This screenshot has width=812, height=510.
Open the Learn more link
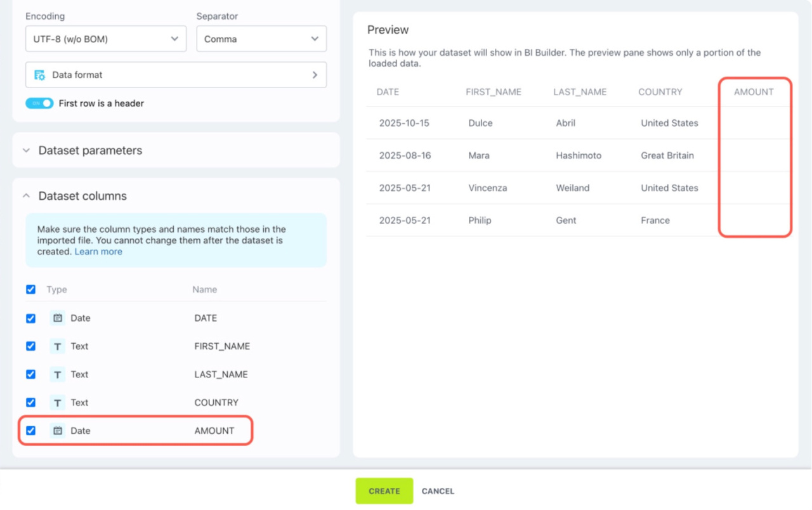tap(98, 252)
